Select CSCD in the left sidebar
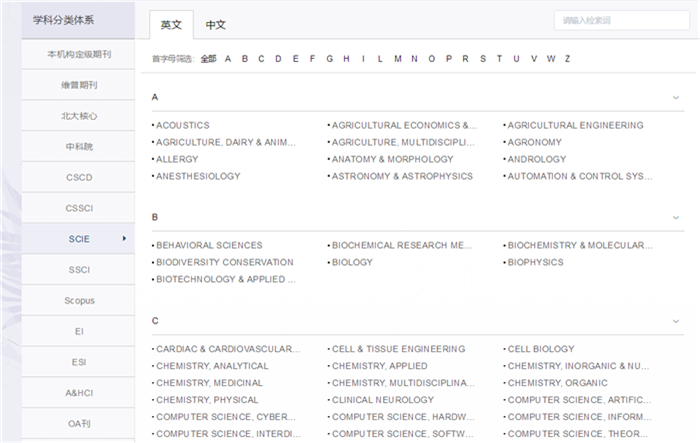Viewport: 700px width, 443px height. 79,178
